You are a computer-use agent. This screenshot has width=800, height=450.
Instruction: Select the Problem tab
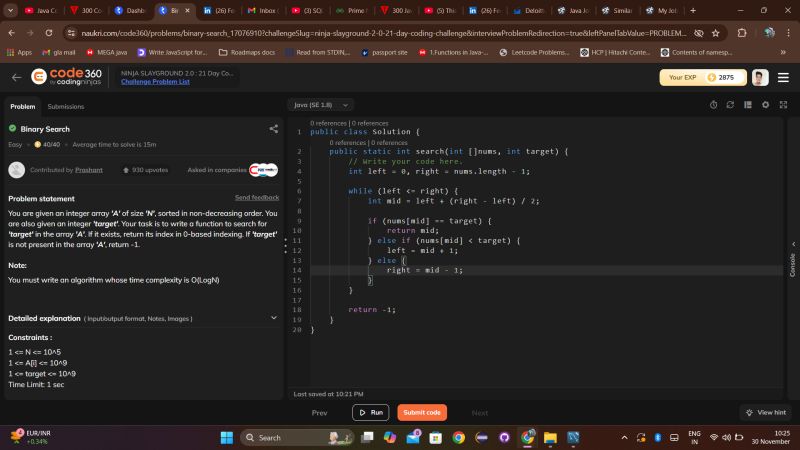pyautogui.click(x=22, y=106)
